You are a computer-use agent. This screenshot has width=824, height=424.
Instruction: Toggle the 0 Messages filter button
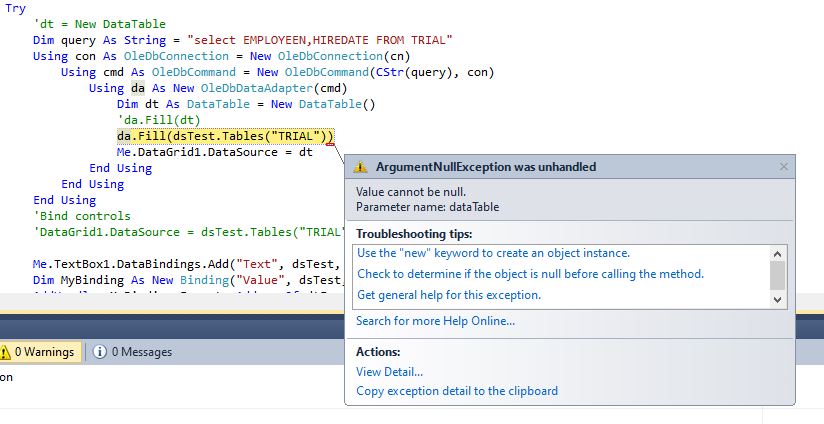132,351
